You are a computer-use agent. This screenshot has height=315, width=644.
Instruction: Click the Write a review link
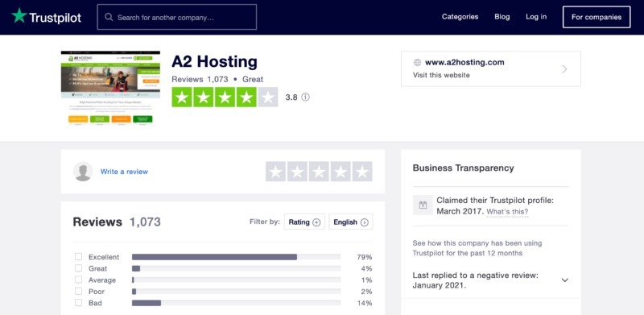124,172
